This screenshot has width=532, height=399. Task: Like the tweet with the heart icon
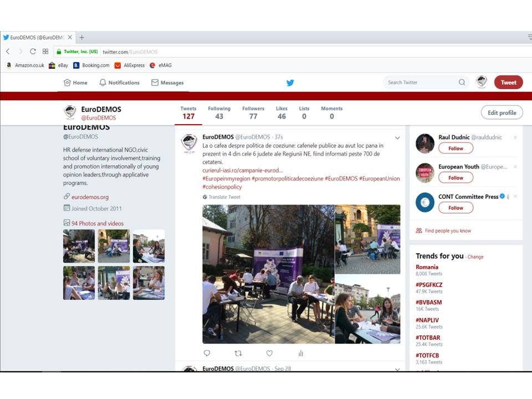click(x=269, y=353)
